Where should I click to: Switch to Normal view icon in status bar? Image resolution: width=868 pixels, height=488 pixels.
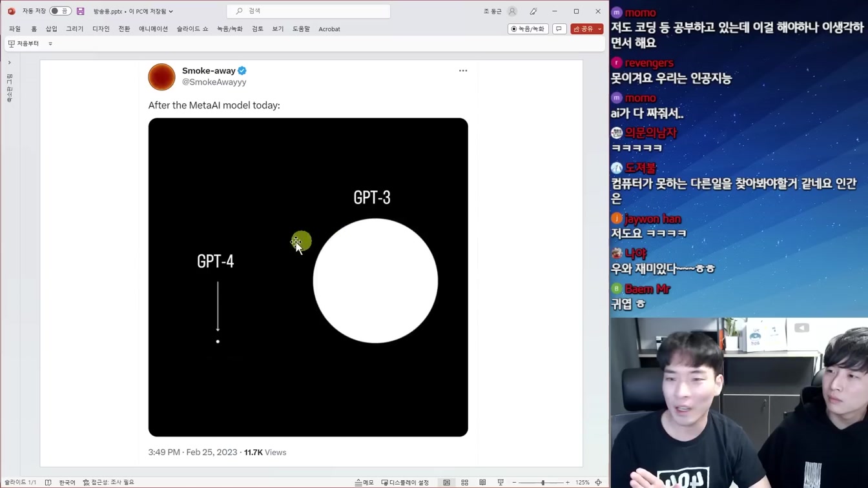[446, 482]
